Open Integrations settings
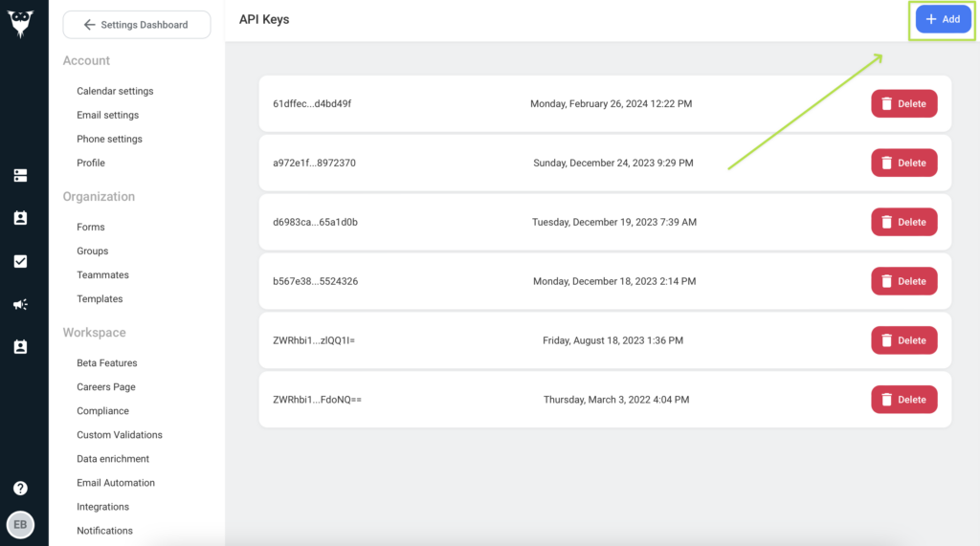Screen dimensions: 980x546 (x=102, y=507)
